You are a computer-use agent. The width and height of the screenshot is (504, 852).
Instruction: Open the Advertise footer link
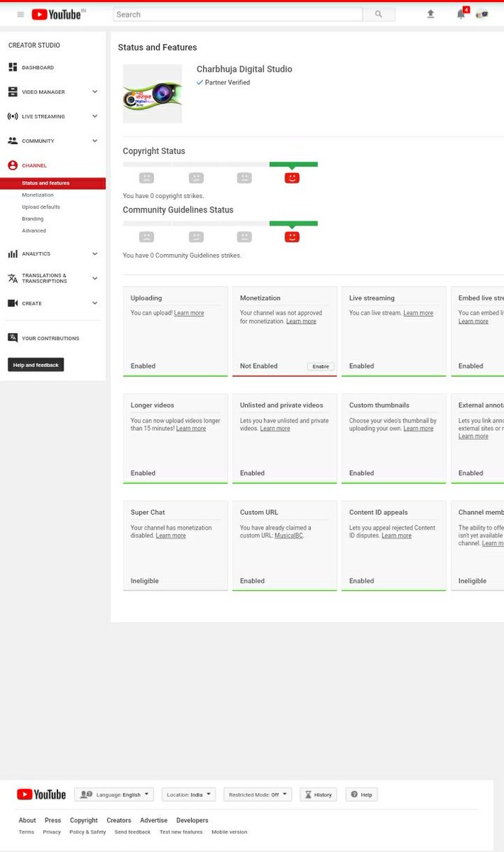click(x=153, y=820)
